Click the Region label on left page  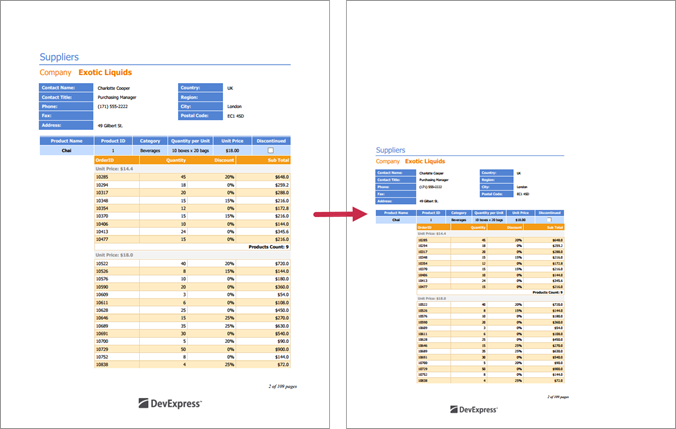(x=200, y=97)
